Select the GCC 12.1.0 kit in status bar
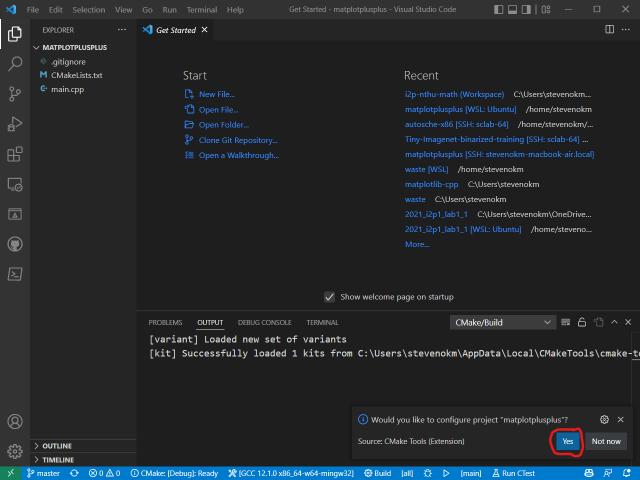 [291, 473]
